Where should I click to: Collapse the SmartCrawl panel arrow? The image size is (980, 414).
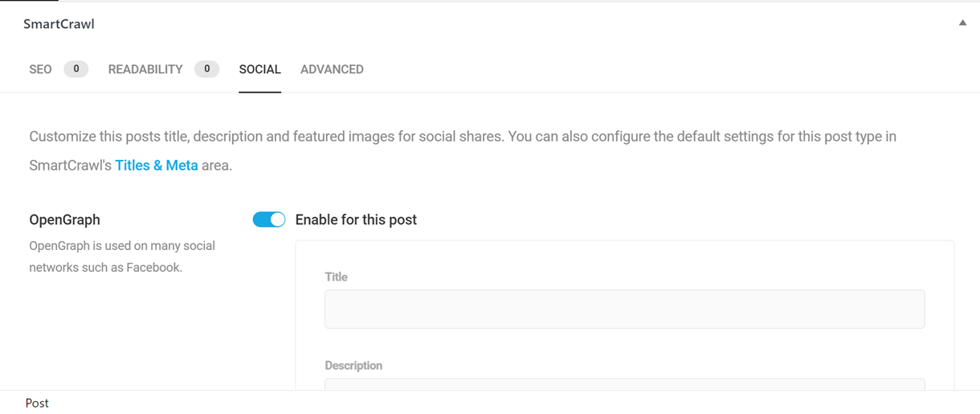962,23
